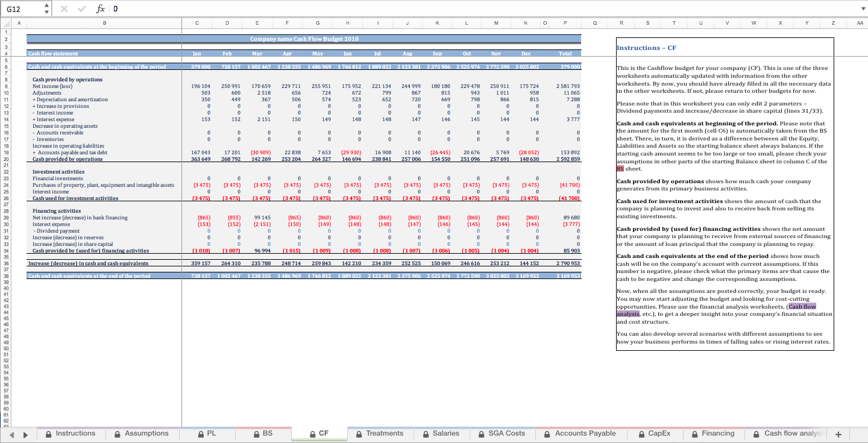868x443 pixels.
Task: Click the 'Total' column header cell
Action: [565, 54]
